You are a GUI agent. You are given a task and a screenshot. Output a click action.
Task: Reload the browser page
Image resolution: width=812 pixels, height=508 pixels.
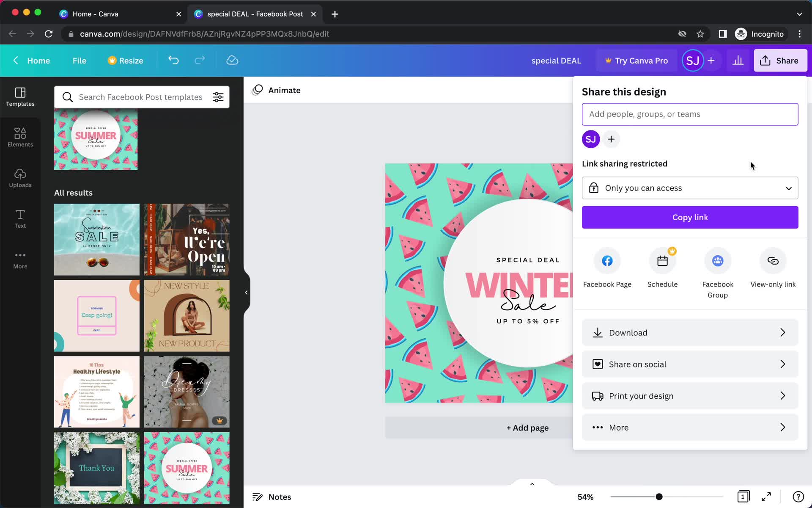49,34
